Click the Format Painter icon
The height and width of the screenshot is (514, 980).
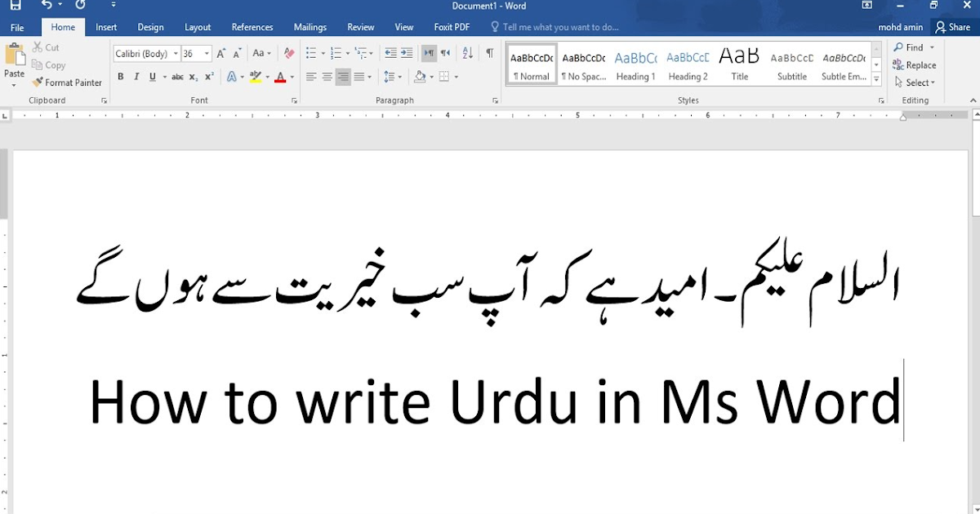(37, 82)
